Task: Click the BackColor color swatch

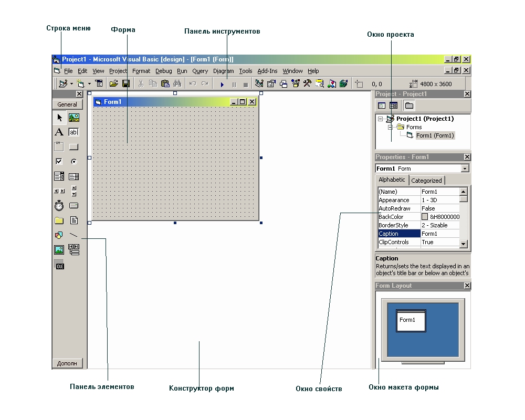Action: click(x=425, y=217)
